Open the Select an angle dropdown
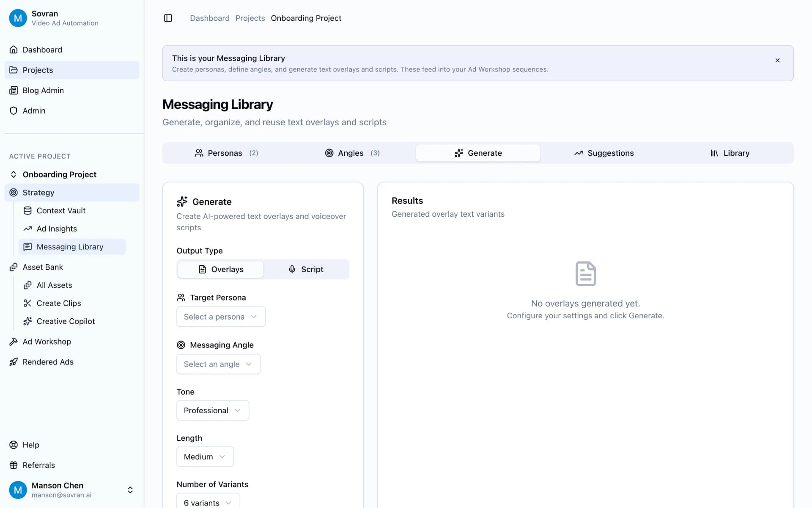Viewport: 812px width, 508px height. tap(218, 364)
